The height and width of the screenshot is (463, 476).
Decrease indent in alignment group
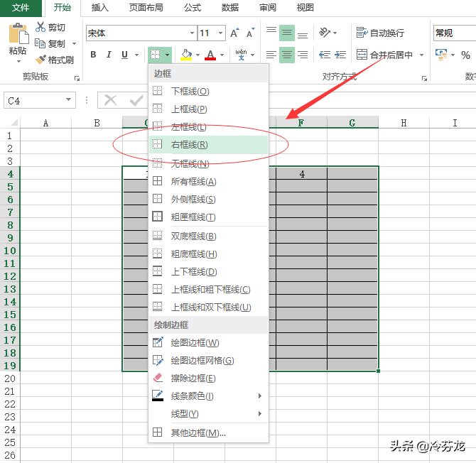click(325, 55)
